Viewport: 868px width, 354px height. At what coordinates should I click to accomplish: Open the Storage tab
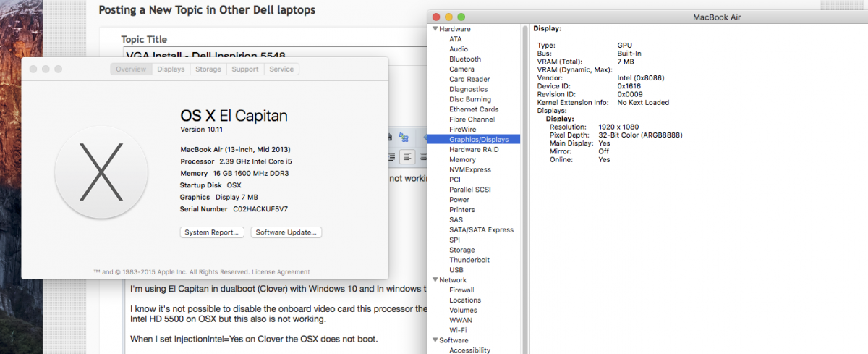208,69
